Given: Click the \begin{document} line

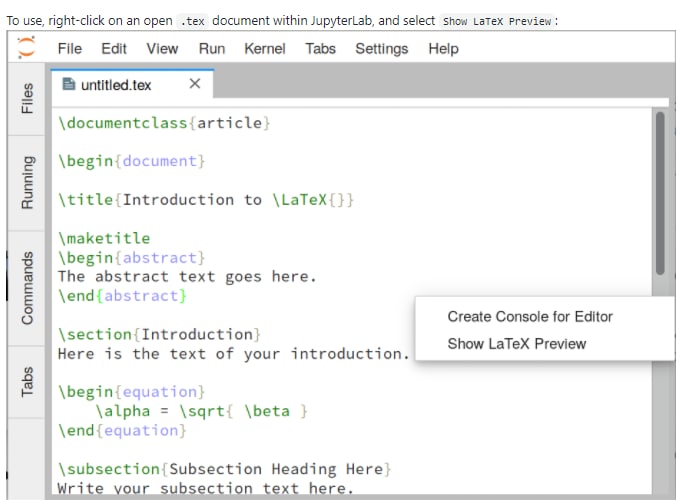Looking at the screenshot, I should (x=131, y=161).
